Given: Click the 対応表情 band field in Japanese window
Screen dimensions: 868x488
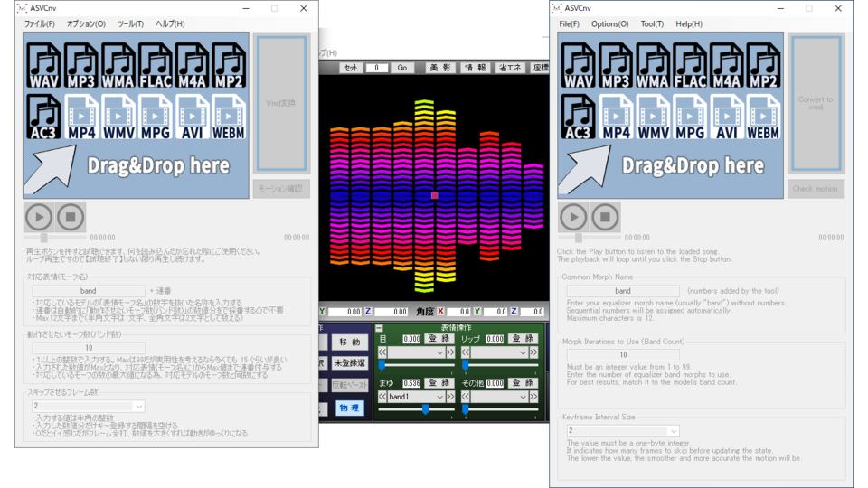Looking at the screenshot, I should coord(88,290).
